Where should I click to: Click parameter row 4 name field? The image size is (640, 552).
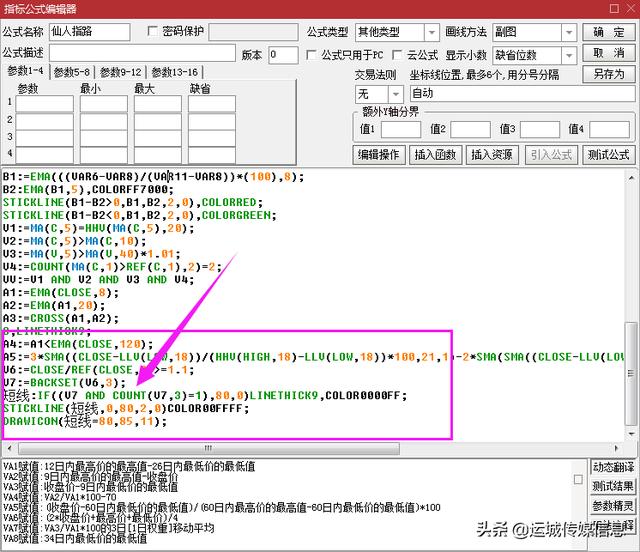tap(44, 155)
